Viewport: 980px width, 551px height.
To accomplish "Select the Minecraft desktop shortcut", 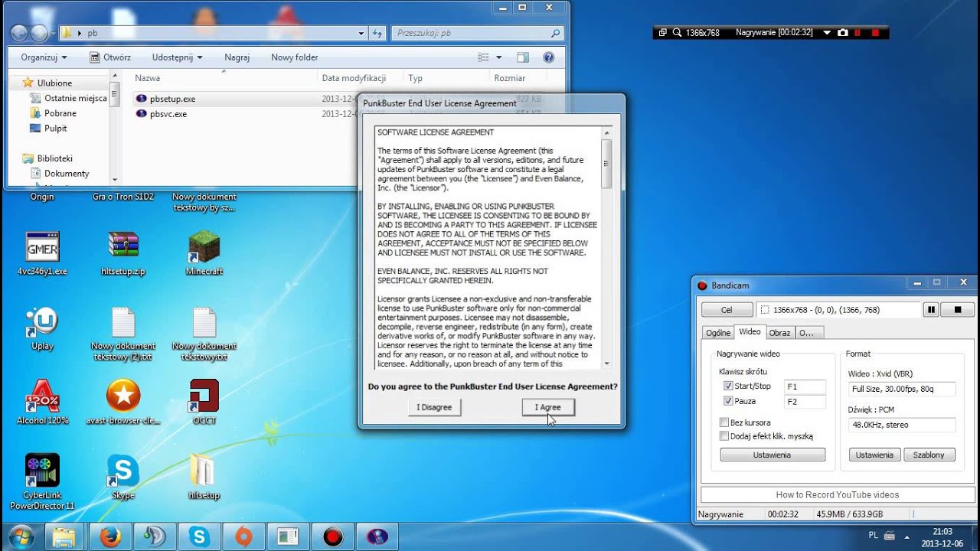I will (x=204, y=253).
